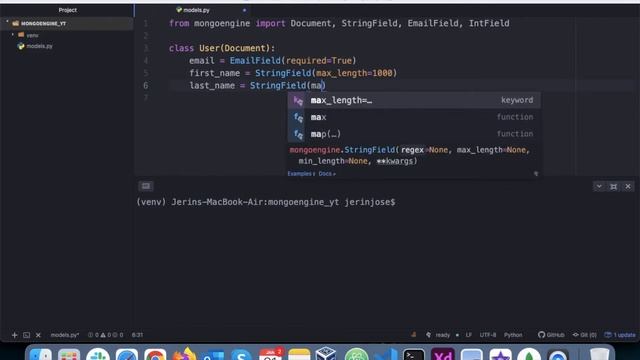Click the 6:31 cursor position indicator
This screenshot has height=360, width=640.
137,335
